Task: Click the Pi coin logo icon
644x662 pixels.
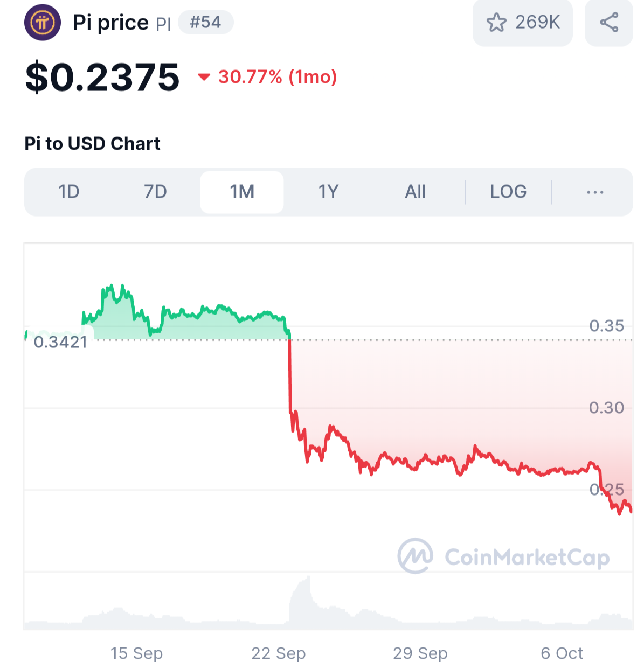Action: pyautogui.click(x=43, y=23)
